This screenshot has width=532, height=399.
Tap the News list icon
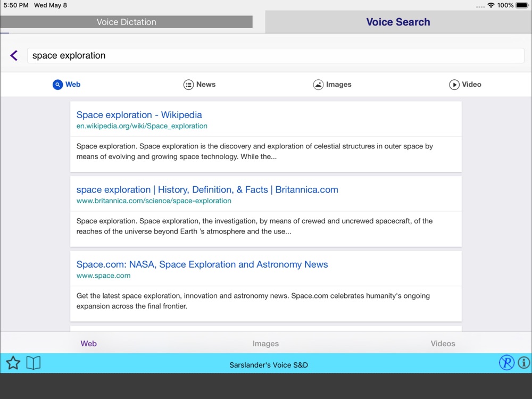pyautogui.click(x=189, y=85)
